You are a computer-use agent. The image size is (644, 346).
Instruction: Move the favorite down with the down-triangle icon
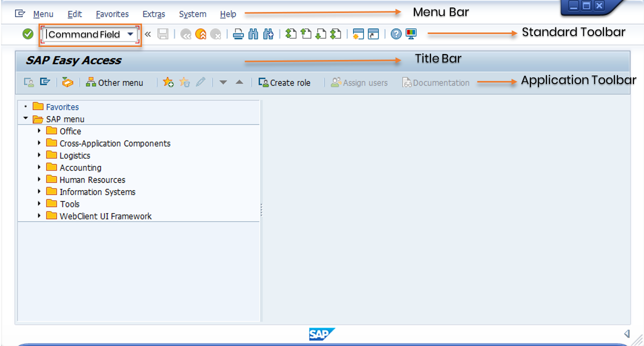(x=223, y=82)
